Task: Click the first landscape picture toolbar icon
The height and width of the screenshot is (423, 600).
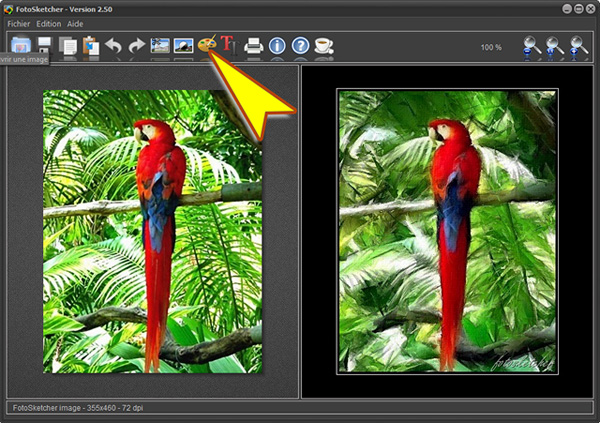Action: pyautogui.click(x=160, y=45)
